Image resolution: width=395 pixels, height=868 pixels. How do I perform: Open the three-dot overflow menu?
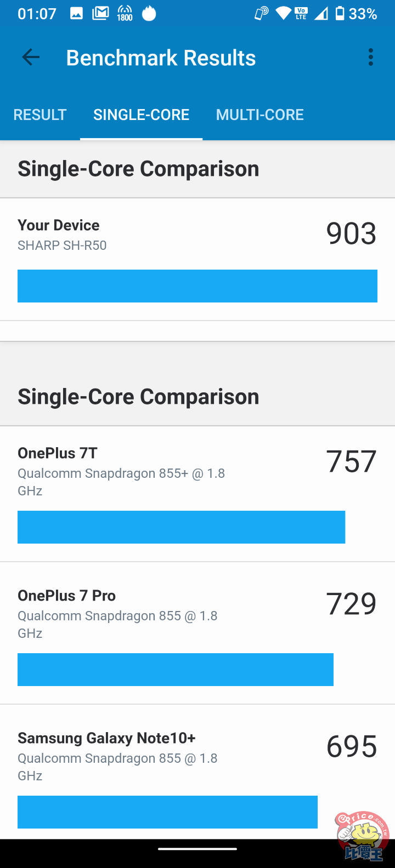(371, 57)
